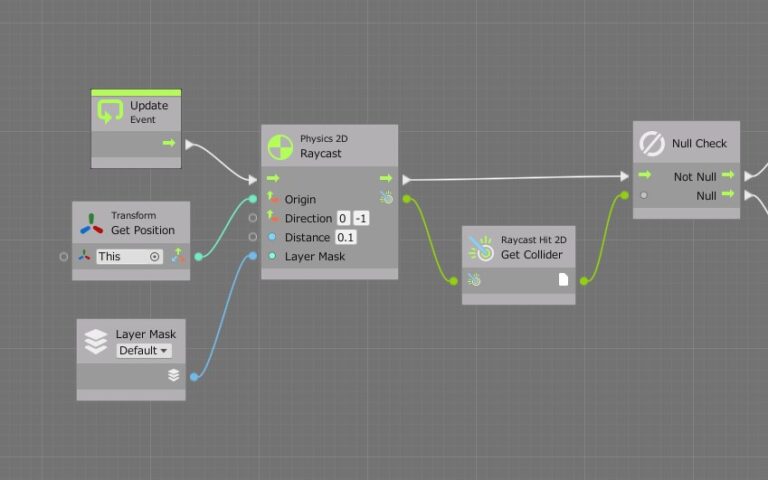
Task: Click the Null Check node icon
Action: point(652,144)
